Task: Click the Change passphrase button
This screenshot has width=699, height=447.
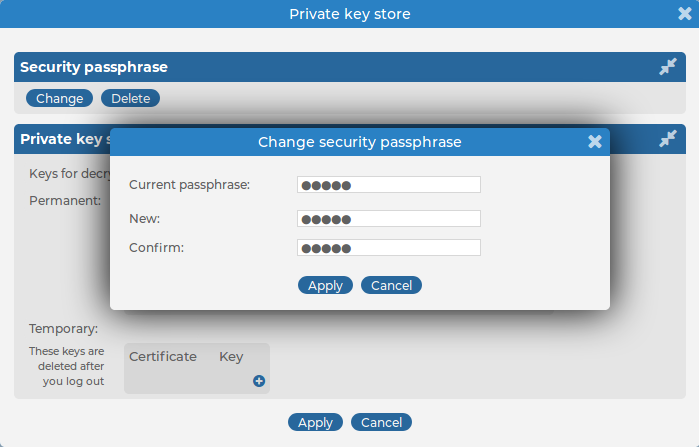Action: (59, 98)
